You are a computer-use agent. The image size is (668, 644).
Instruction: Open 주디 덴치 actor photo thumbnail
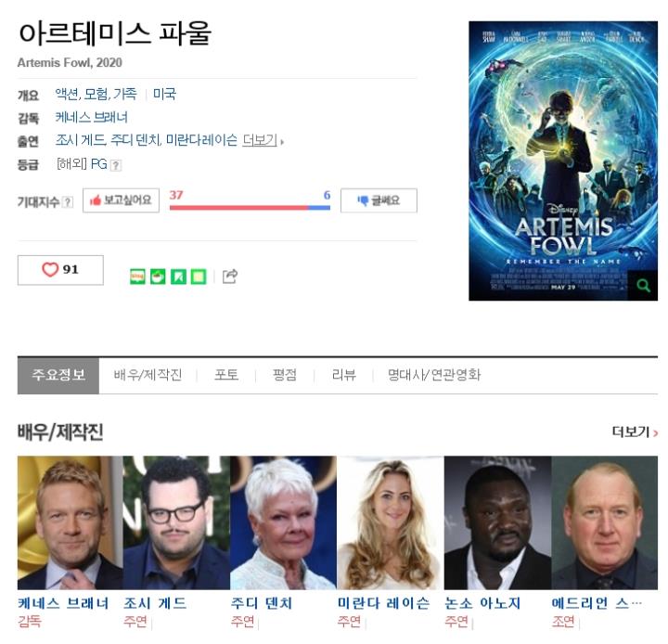tap(283, 522)
